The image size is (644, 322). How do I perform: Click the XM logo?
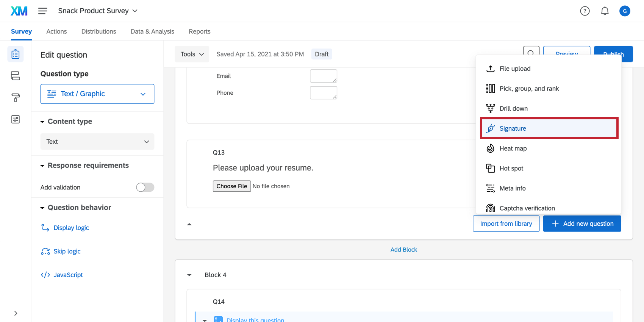click(19, 11)
